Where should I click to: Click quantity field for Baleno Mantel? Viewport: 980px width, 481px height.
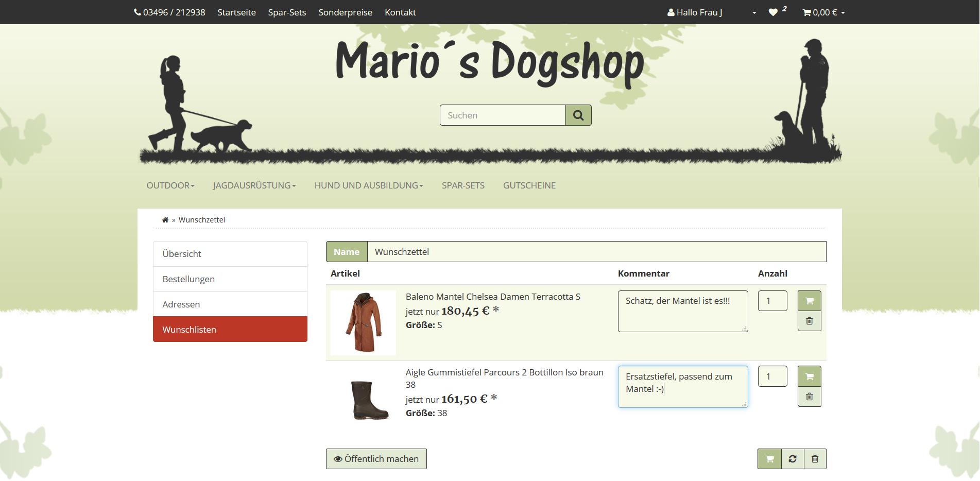pos(772,301)
